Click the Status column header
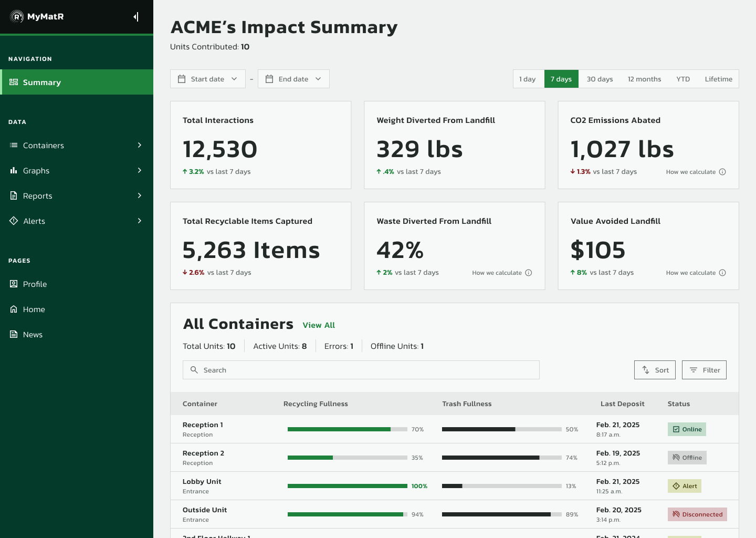The height and width of the screenshot is (538, 756). (679, 403)
